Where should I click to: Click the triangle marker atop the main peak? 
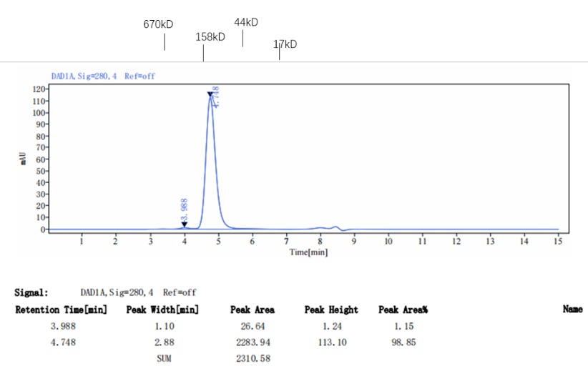click(210, 94)
